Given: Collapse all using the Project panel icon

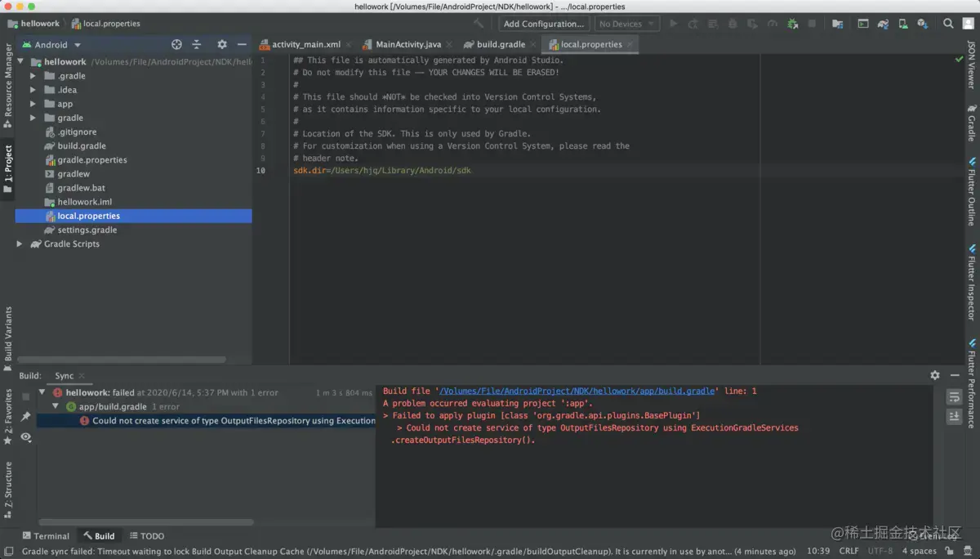Looking at the screenshot, I should point(197,45).
